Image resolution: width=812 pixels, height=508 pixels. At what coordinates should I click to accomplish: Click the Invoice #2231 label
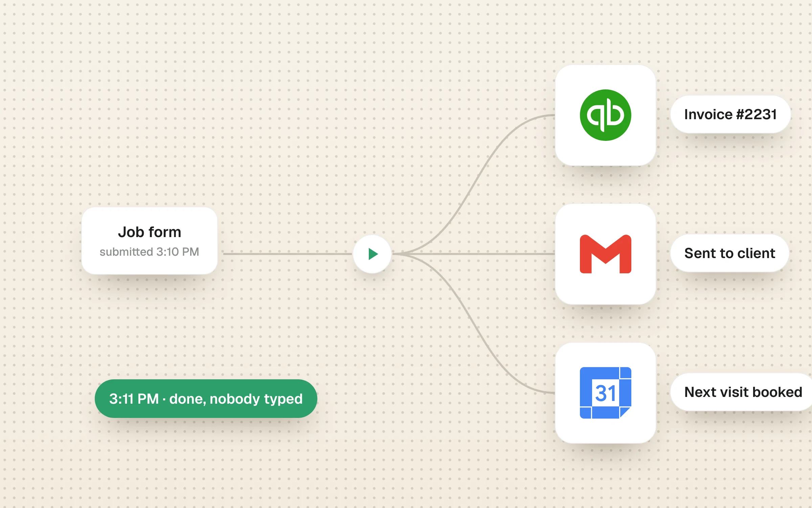tap(730, 114)
